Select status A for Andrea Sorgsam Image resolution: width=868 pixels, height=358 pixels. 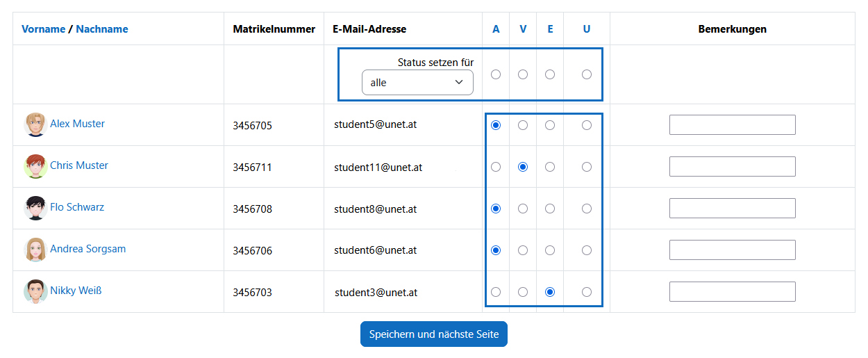(496, 250)
